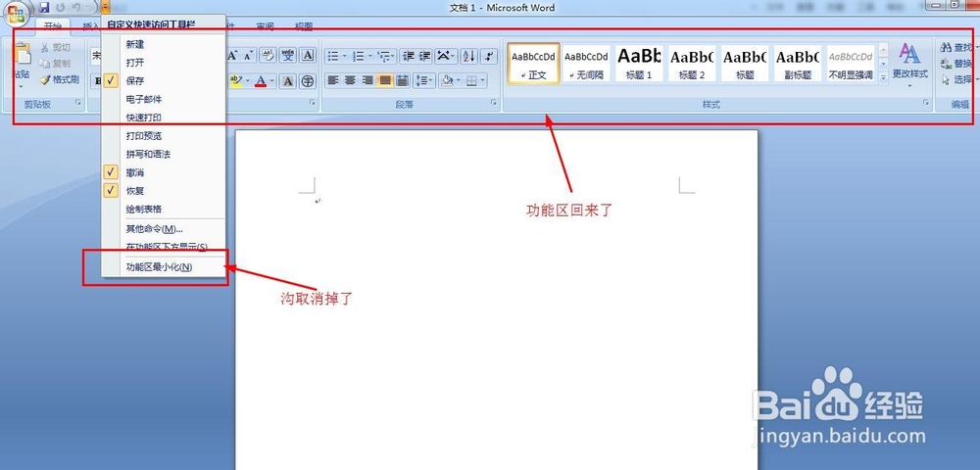The image size is (980, 470).
Task: Open the round Office button menu
Action: pos(17,13)
